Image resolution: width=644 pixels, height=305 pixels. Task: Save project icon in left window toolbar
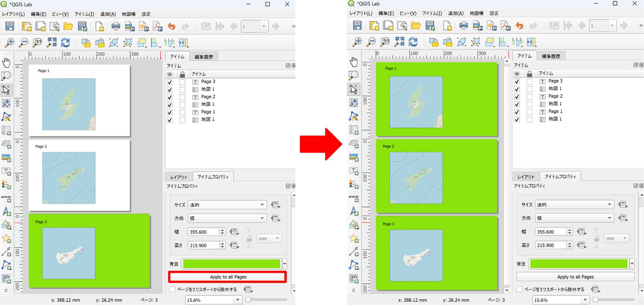tap(10, 27)
